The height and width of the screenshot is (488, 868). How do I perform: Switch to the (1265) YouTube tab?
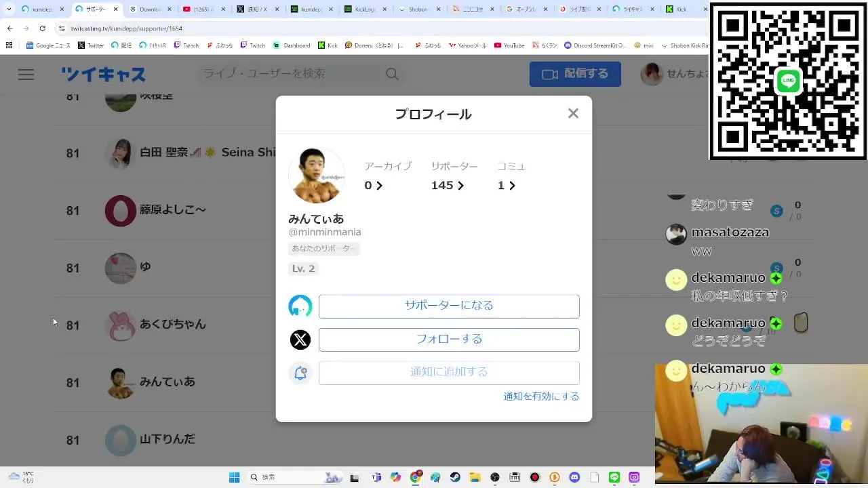204,9
